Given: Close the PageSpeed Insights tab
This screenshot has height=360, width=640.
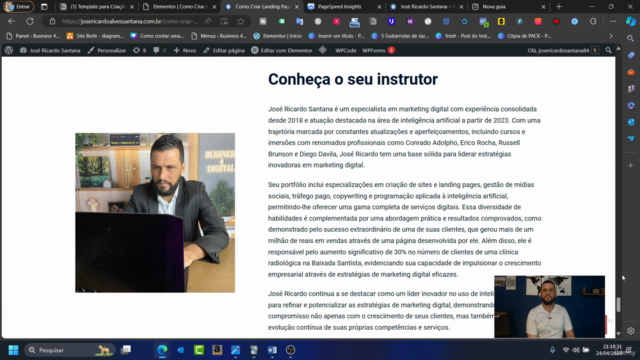Looking at the screenshot, I should tap(379, 7).
